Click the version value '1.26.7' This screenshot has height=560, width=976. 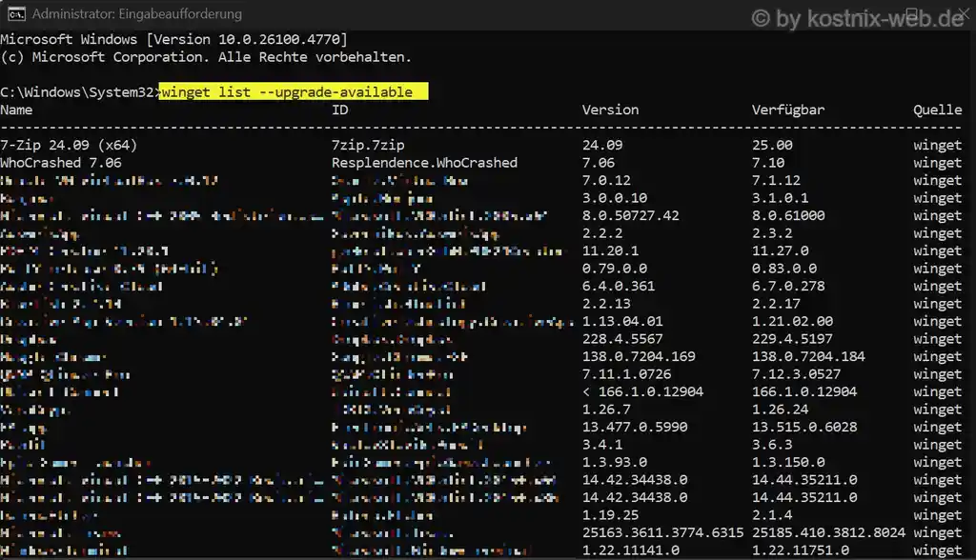(606, 410)
